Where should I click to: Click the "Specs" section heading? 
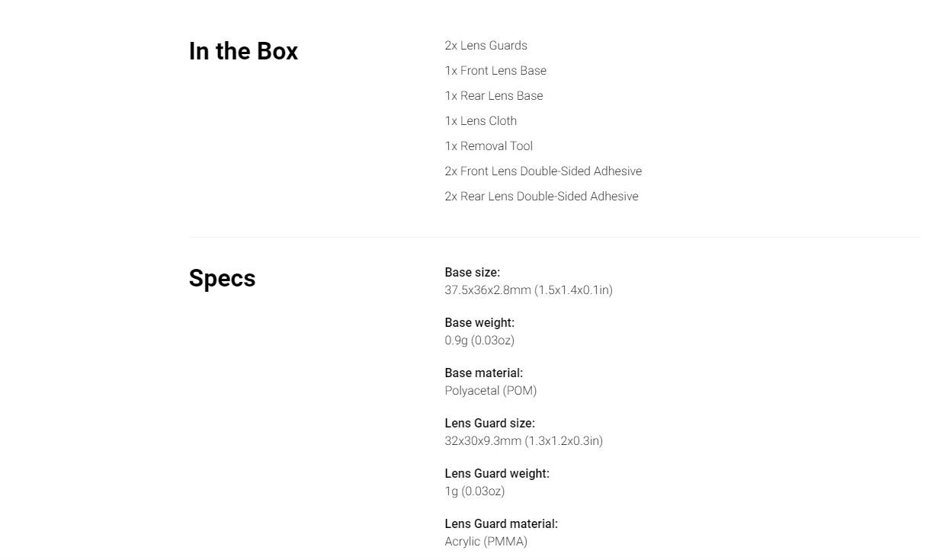click(222, 278)
